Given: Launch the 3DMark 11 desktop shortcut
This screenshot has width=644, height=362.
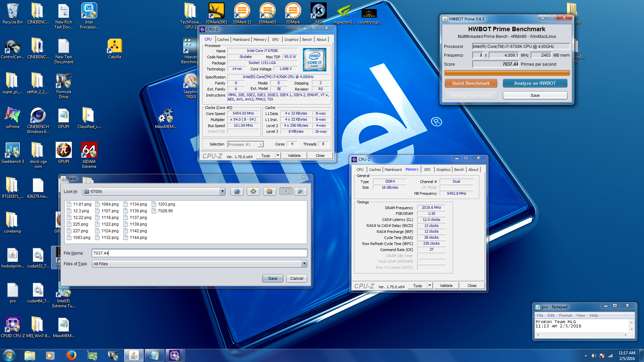Looking at the screenshot, I should coord(242,13).
